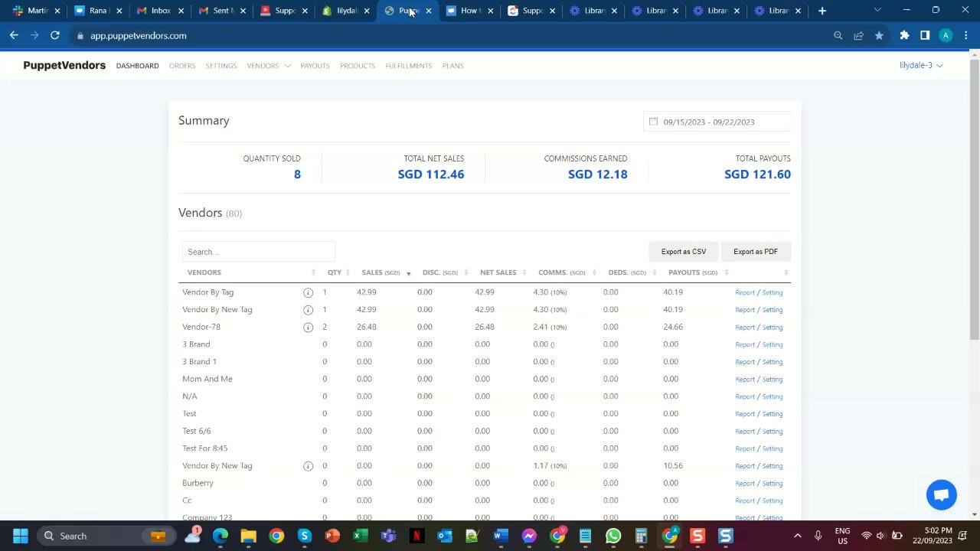Open the Windows Start menu

tap(21, 536)
